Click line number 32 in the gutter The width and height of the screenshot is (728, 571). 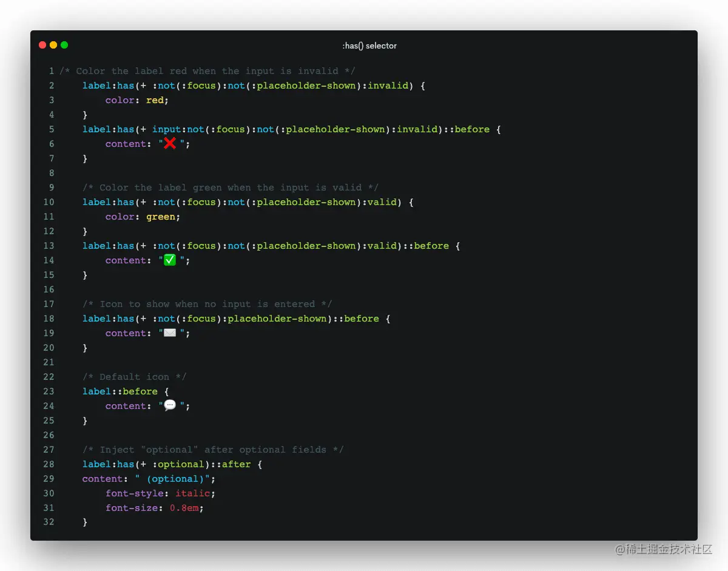pos(49,522)
